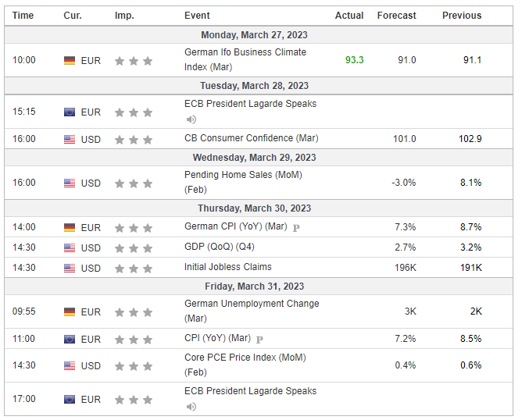The height and width of the screenshot is (420, 522).
Task: Click speaker icon under 15:15 Lagarde Speaks
Action: (x=191, y=119)
